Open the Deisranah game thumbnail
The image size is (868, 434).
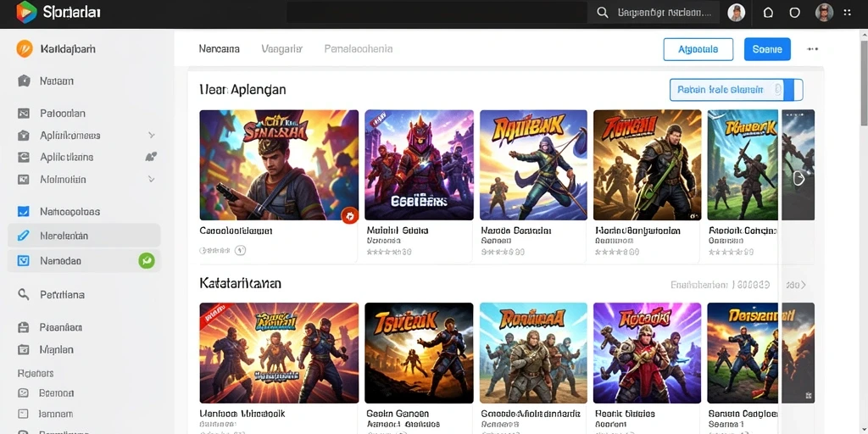coord(743,353)
